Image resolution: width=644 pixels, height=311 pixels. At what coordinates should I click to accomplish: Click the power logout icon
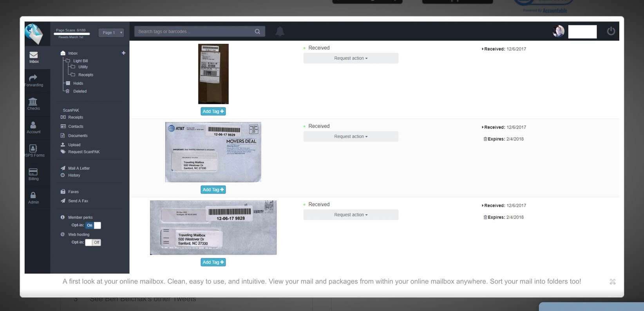[611, 31]
